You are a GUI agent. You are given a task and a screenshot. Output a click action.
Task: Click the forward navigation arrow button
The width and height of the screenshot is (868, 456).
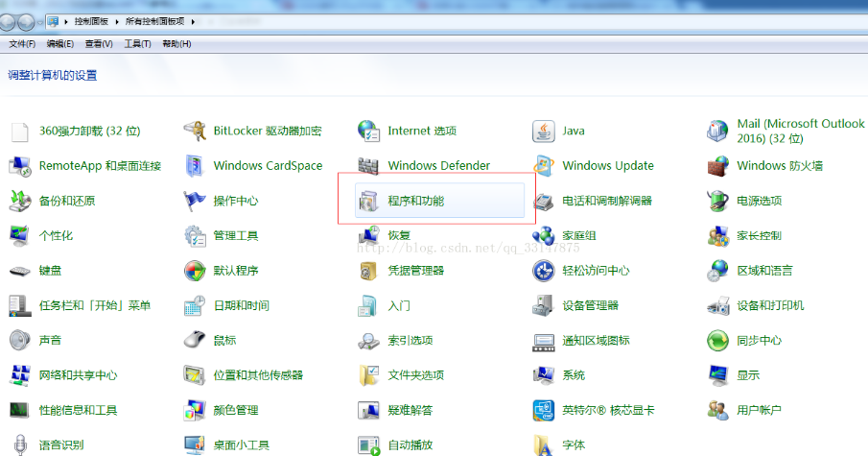[x=26, y=22]
